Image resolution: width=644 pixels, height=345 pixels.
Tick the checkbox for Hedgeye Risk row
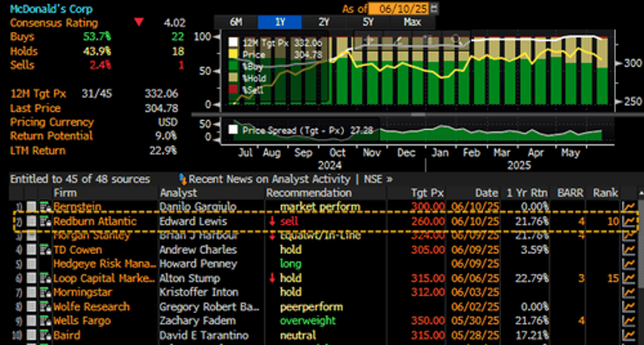(32, 264)
